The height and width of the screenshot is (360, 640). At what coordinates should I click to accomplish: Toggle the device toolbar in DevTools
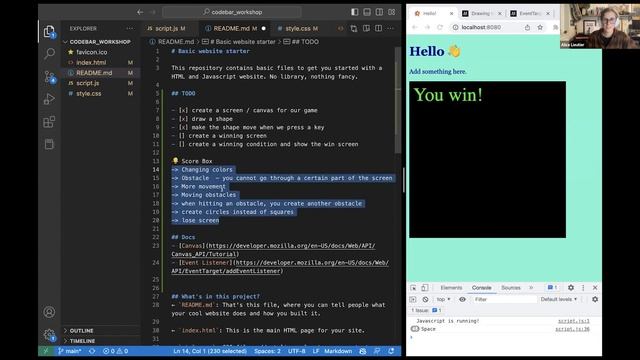click(x=425, y=288)
